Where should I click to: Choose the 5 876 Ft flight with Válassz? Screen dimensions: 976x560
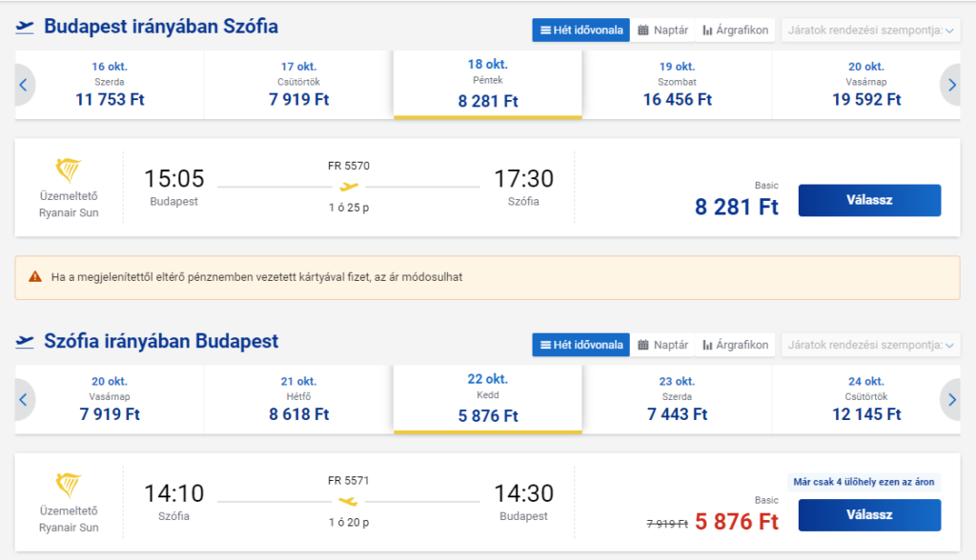pyautogui.click(x=869, y=515)
